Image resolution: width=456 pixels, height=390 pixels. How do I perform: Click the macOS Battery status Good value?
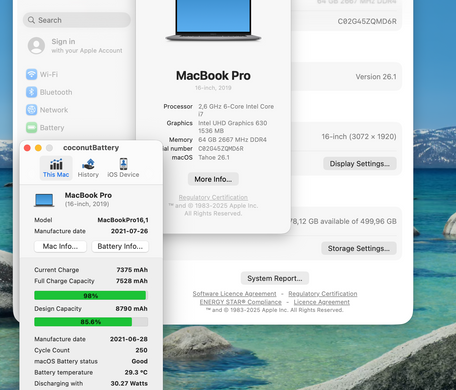click(140, 361)
